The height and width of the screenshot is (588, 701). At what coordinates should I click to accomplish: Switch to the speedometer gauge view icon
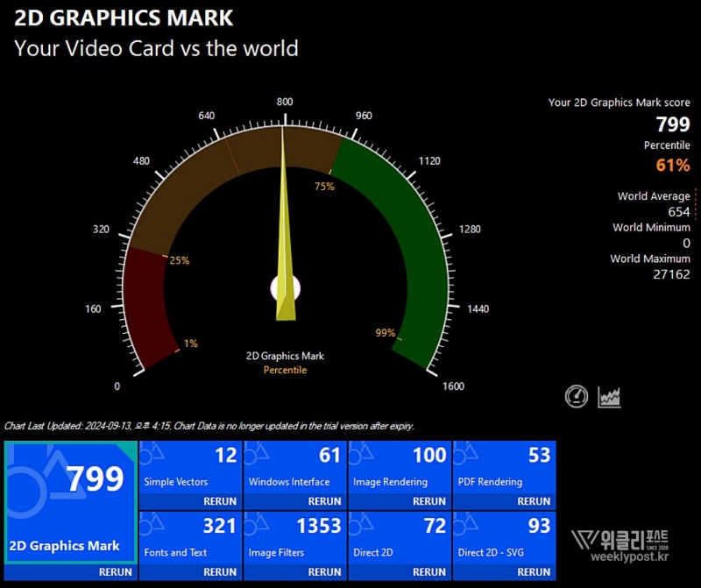pyautogui.click(x=577, y=397)
